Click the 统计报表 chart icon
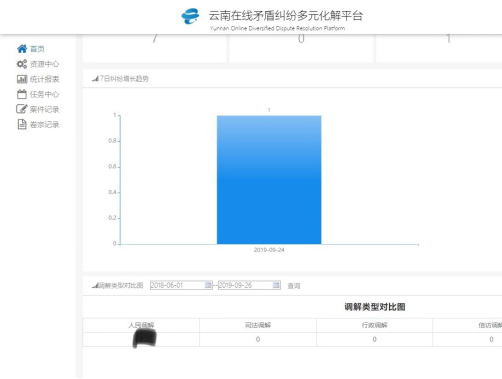This screenshot has height=379, width=502. pyautogui.click(x=22, y=79)
